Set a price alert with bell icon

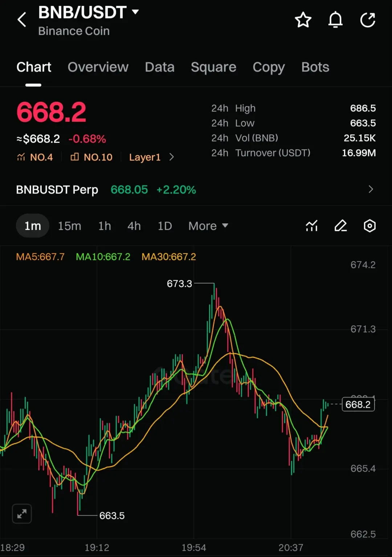[335, 20]
